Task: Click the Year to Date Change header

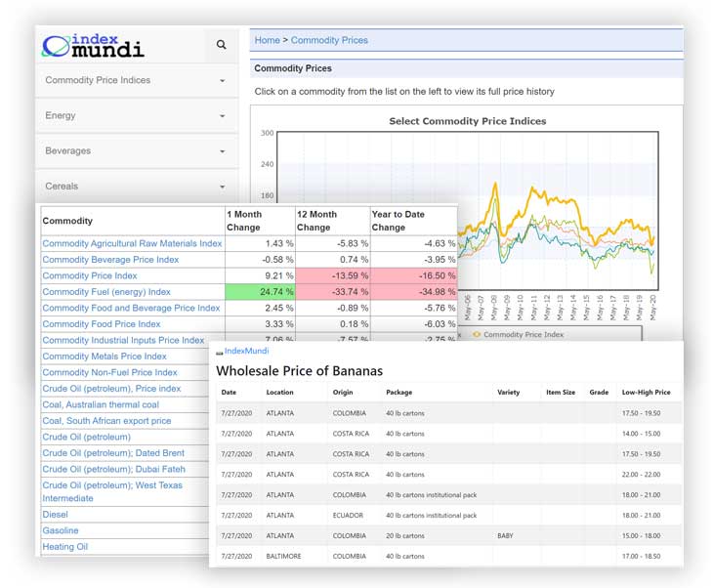Action: point(414,221)
